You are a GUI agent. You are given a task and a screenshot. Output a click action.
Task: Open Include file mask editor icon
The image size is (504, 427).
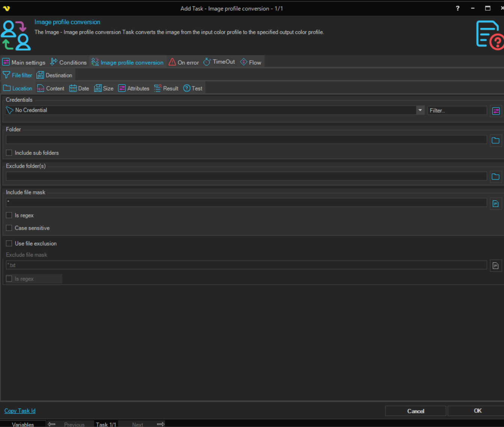click(495, 203)
